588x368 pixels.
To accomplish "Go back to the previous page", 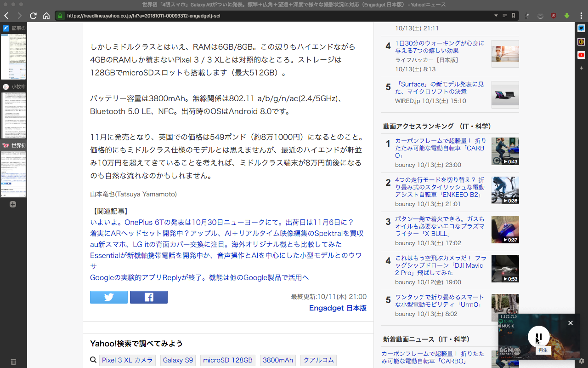I will pos(6,16).
